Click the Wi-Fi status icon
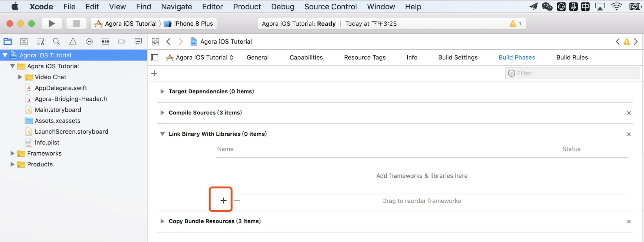This screenshot has height=242, width=644. [617, 7]
